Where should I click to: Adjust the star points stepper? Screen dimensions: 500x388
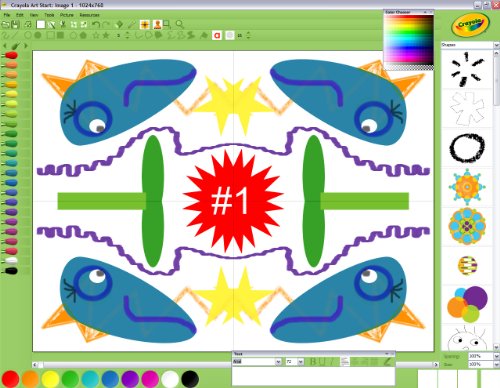[127, 35]
